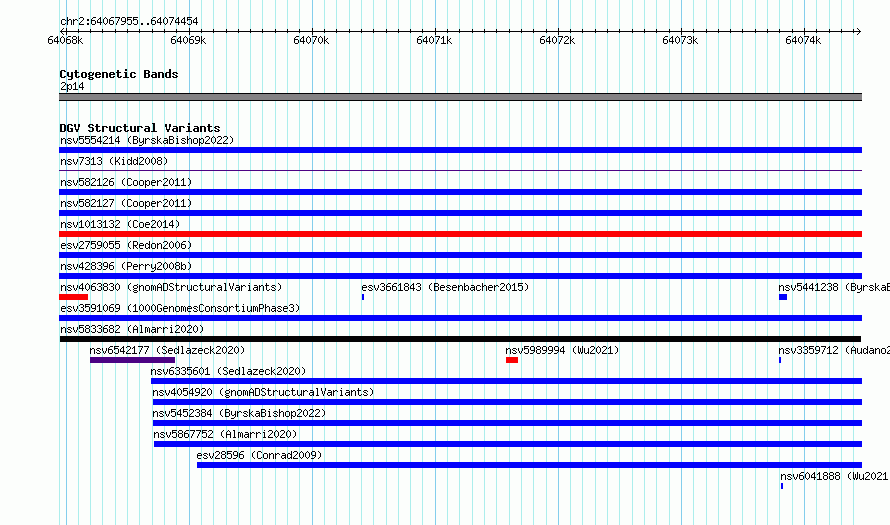Image resolution: width=890 pixels, height=525 pixels.
Task: Click nsv5833682 (Almarri2020) label
Action: (x=132, y=329)
